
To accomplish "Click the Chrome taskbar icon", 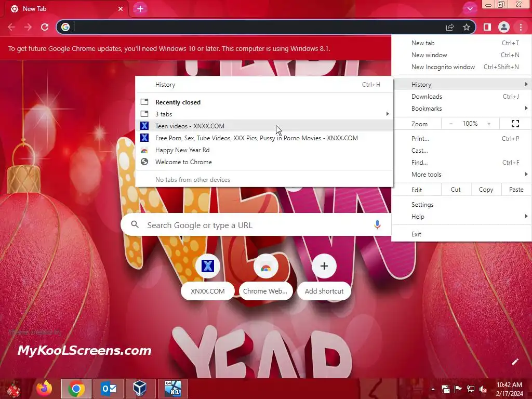I will [76, 389].
